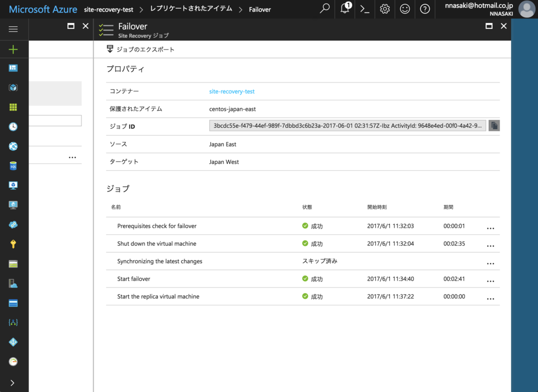Open the help question mark icon

tap(425, 9)
